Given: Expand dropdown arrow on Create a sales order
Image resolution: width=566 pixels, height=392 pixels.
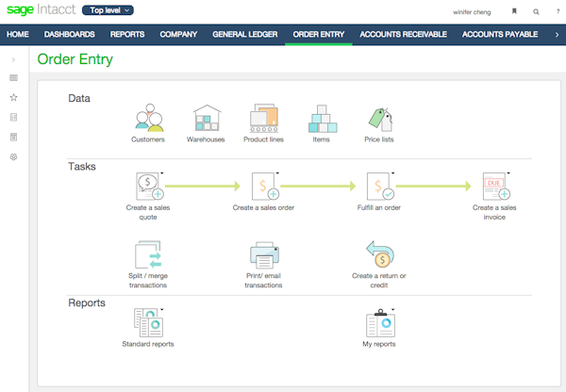Looking at the screenshot, I should click(278, 172).
